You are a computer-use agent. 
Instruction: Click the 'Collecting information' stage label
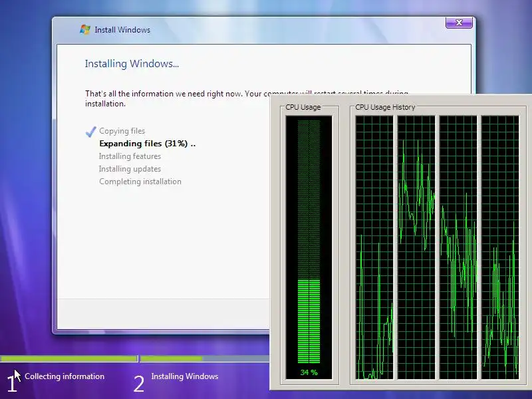pyautogui.click(x=65, y=376)
